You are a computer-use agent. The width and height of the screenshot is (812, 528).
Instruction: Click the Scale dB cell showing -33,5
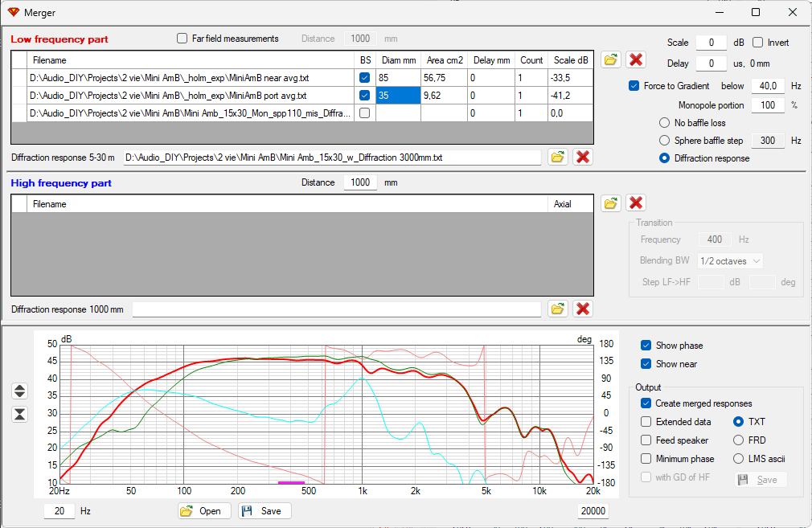[x=570, y=78]
